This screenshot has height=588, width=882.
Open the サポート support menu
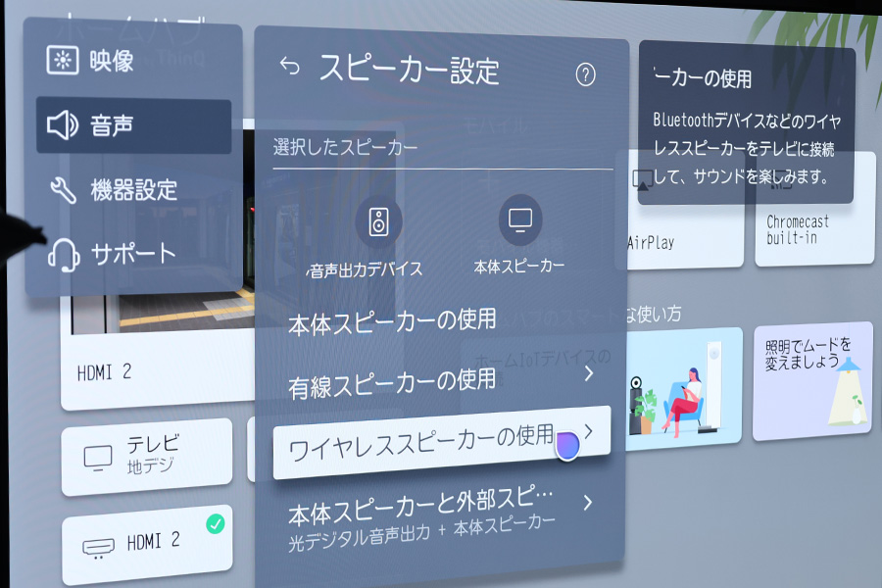pyautogui.click(x=134, y=255)
